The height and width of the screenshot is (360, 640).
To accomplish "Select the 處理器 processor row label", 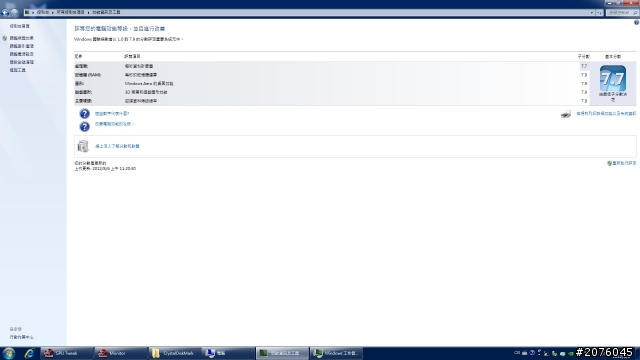I will click(x=81, y=66).
